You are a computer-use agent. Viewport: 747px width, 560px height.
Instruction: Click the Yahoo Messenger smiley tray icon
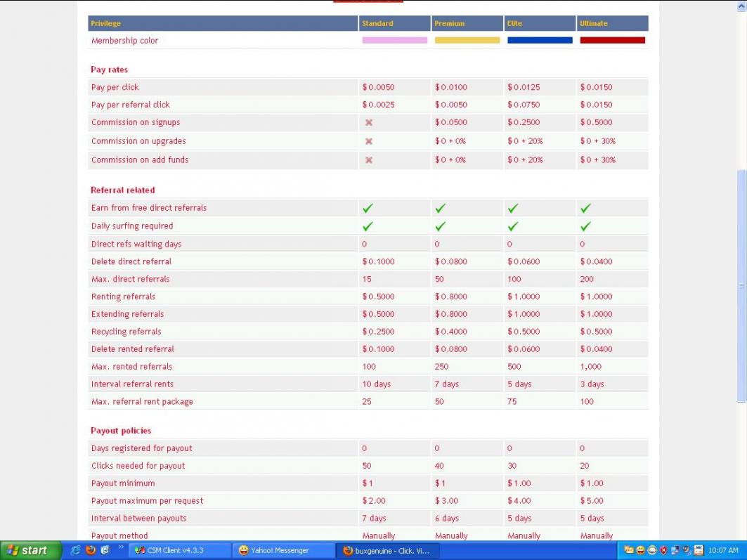click(x=640, y=550)
